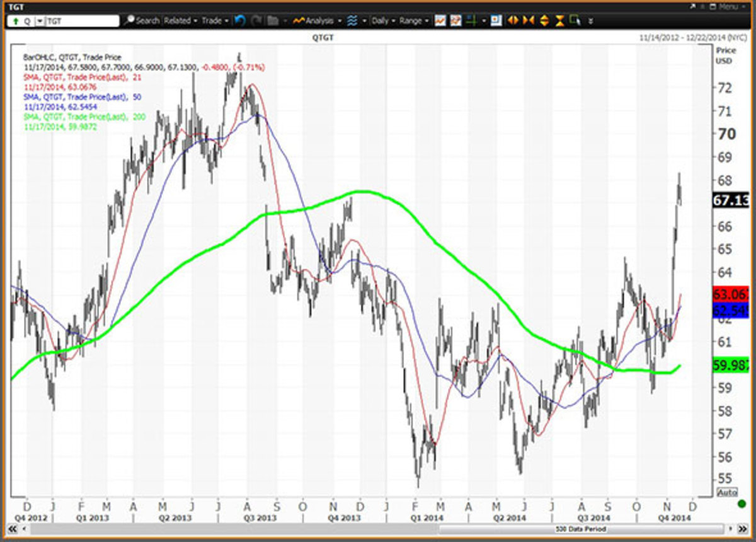Click the undo arrow icon

click(x=239, y=21)
